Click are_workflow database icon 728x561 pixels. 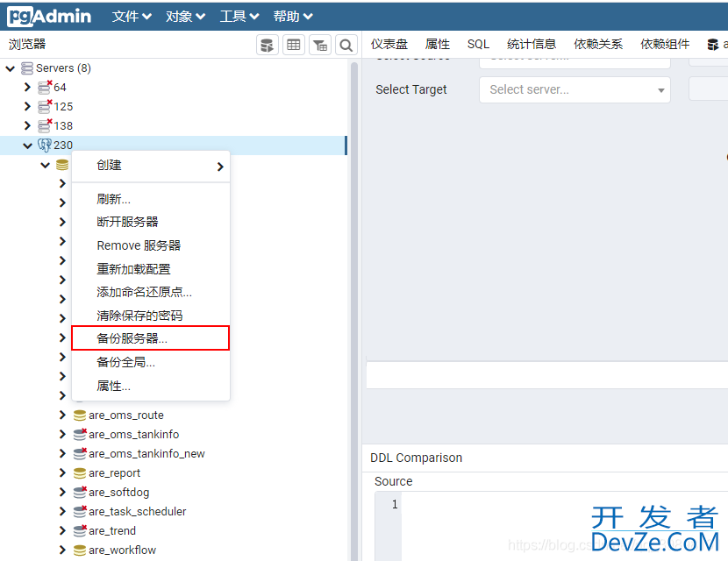(80, 550)
